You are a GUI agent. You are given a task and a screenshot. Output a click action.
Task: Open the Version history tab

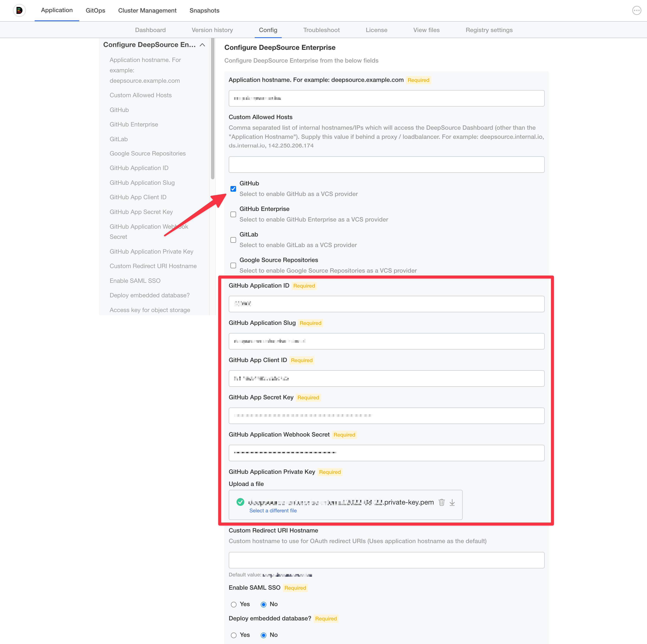click(x=212, y=30)
